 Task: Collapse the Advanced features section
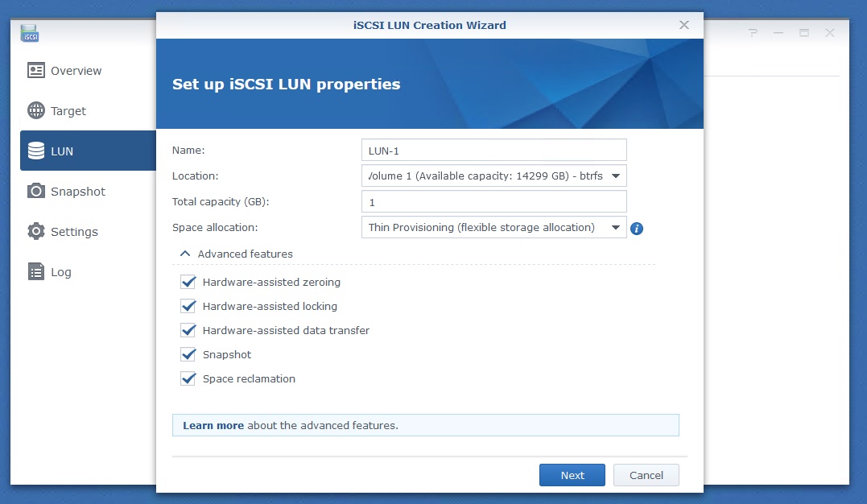click(186, 254)
